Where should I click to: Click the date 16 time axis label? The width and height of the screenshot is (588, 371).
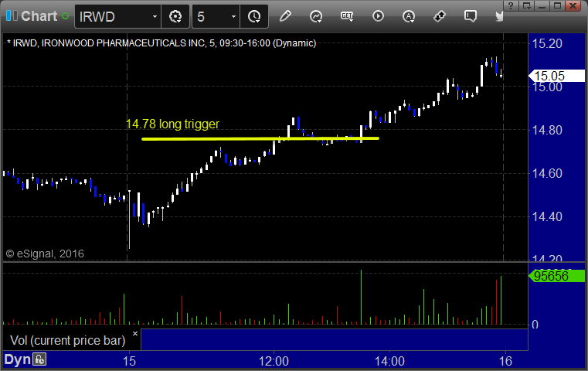click(x=505, y=361)
